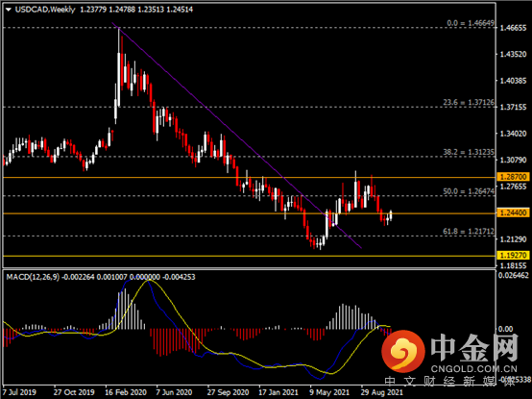Click the 16 Feb 2020 date marker

(x=126, y=392)
